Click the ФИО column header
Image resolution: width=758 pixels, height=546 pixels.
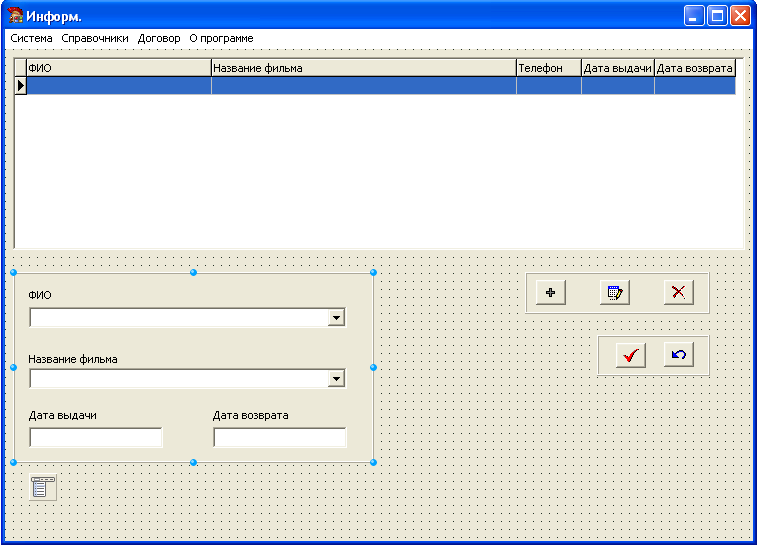pyautogui.click(x=119, y=68)
